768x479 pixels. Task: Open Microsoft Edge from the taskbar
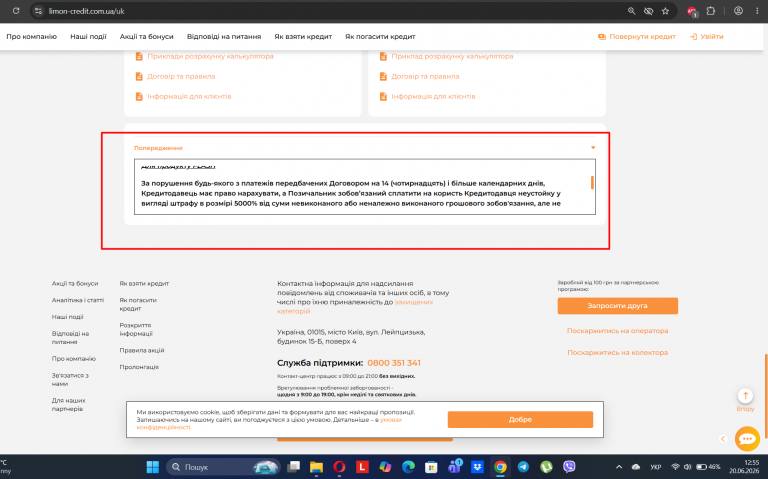pos(408,467)
